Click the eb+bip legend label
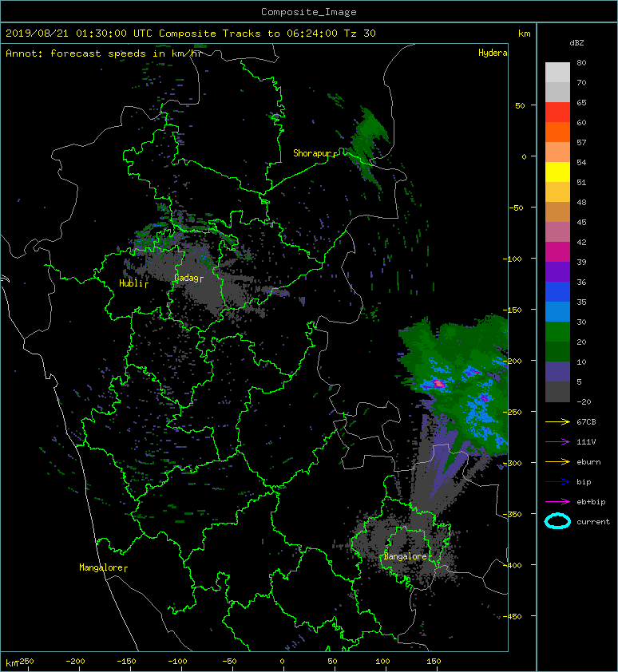The height and width of the screenshot is (672, 618). click(591, 502)
